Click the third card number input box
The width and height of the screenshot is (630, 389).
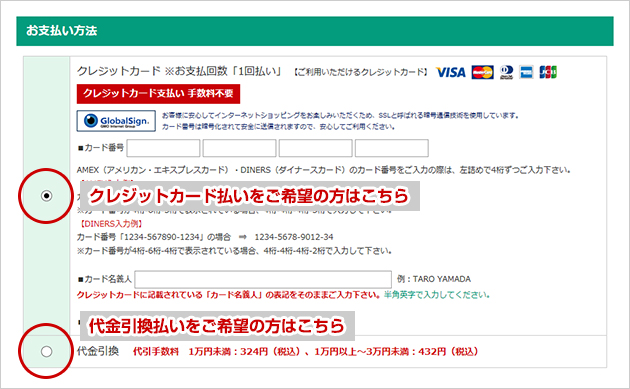315,148
